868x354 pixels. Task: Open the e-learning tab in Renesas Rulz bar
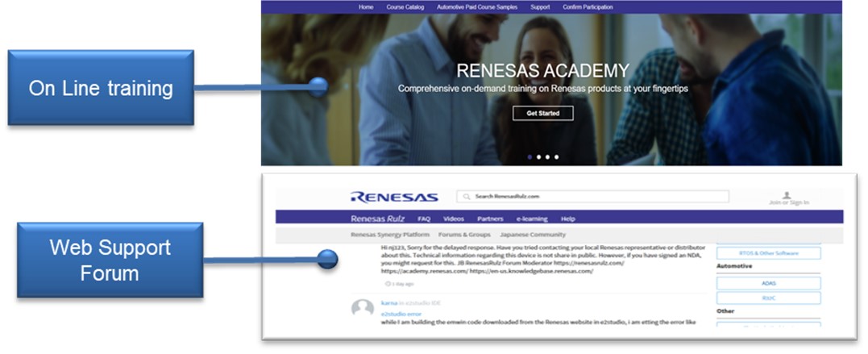click(532, 219)
